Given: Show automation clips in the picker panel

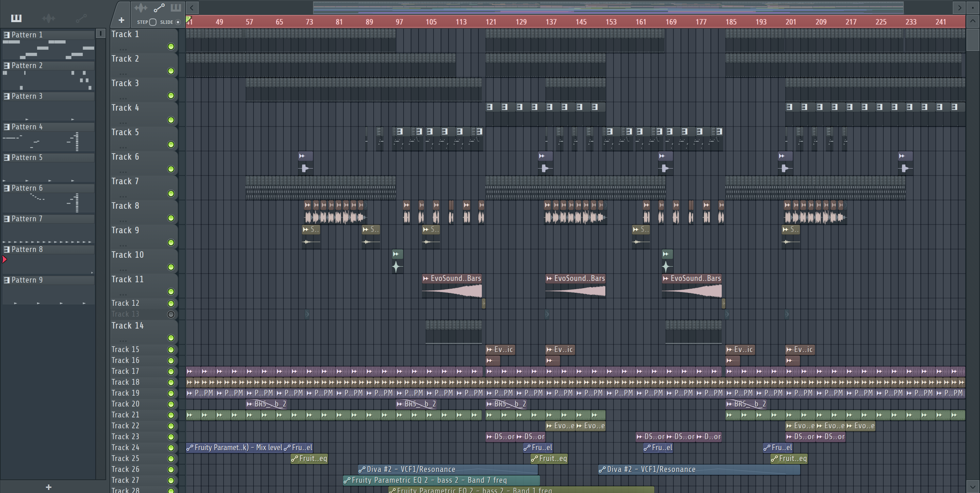Looking at the screenshot, I should pyautogui.click(x=81, y=18).
